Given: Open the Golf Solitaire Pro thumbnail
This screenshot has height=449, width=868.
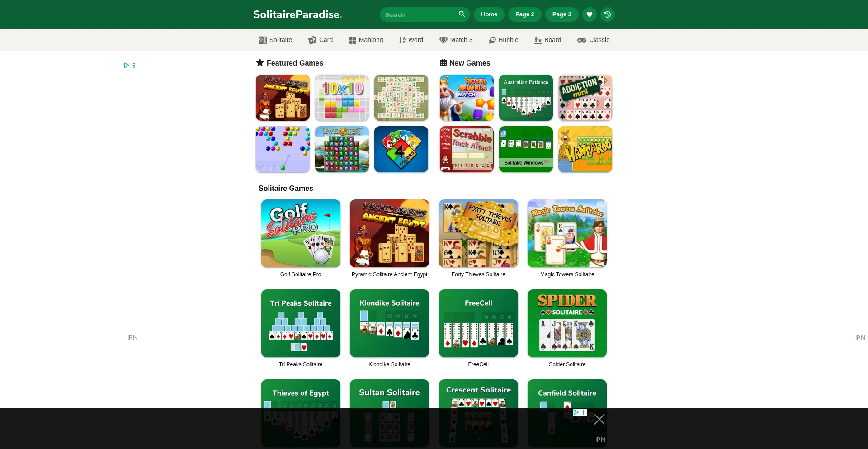Looking at the screenshot, I should [301, 233].
